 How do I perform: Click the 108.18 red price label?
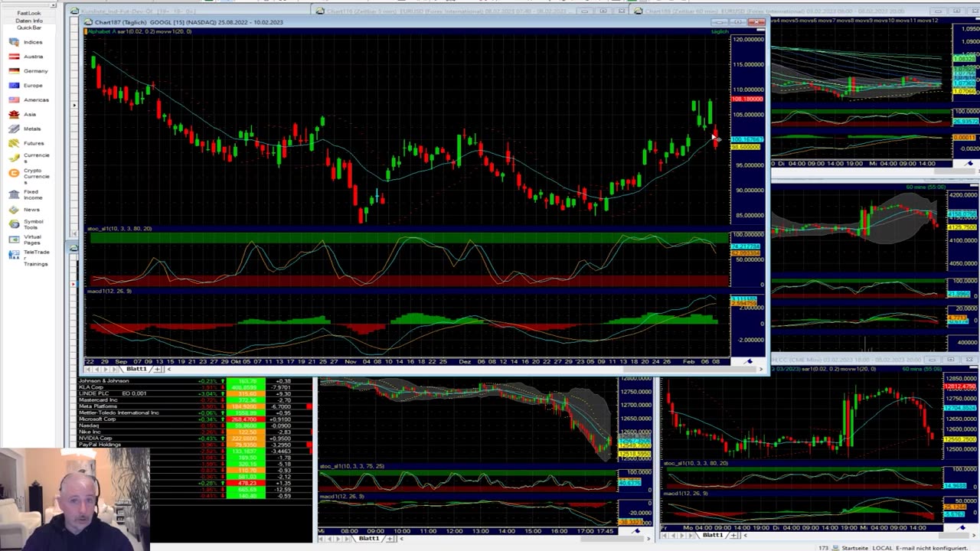pos(747,99)
